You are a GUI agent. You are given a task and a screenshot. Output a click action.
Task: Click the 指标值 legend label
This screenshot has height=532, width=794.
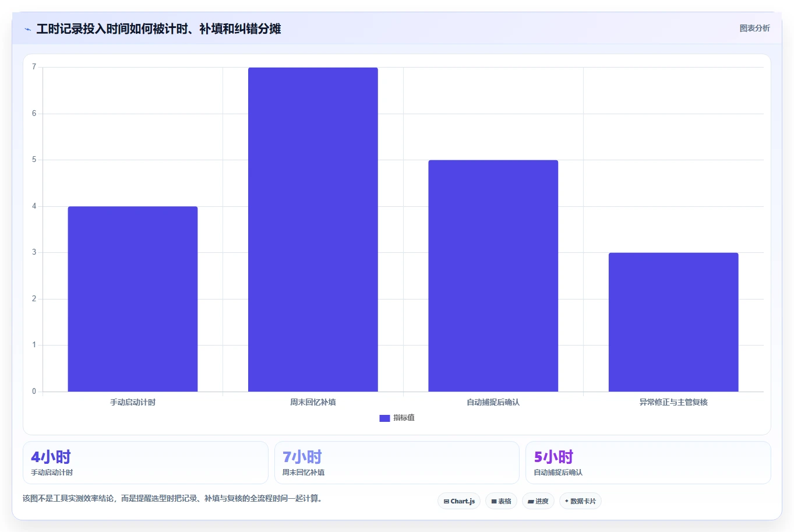(404, 418)
